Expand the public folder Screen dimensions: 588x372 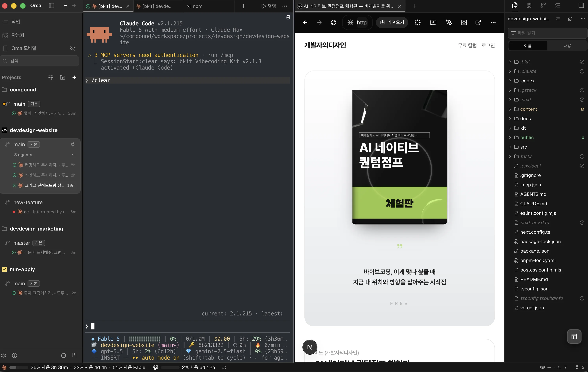510,138
